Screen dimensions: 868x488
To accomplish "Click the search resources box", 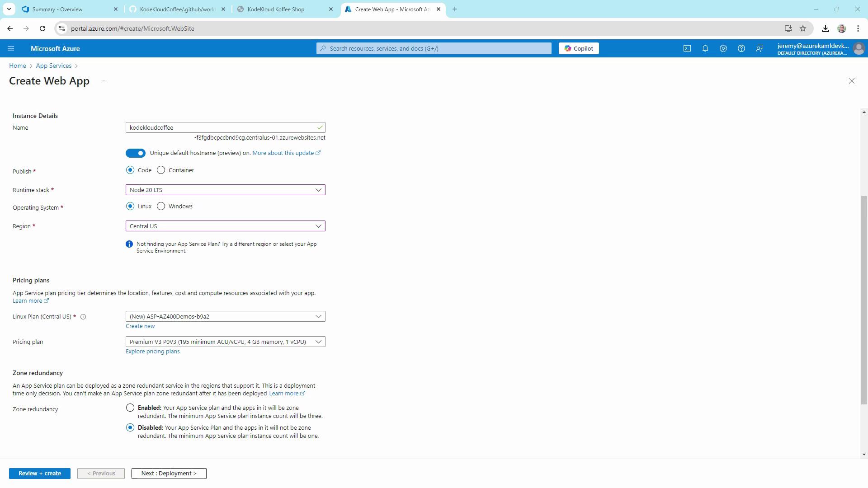I will (434, 48).
